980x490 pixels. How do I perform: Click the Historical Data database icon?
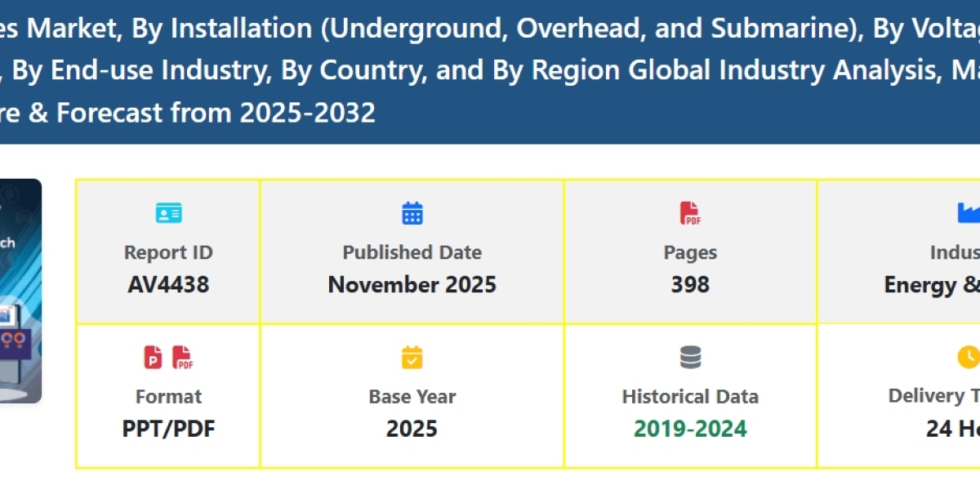[690, 356]
